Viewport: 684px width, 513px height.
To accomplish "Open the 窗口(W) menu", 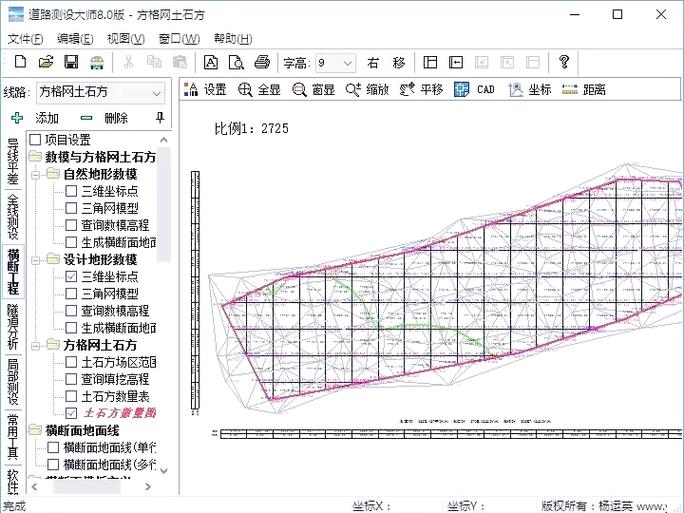I will (179, 39).
